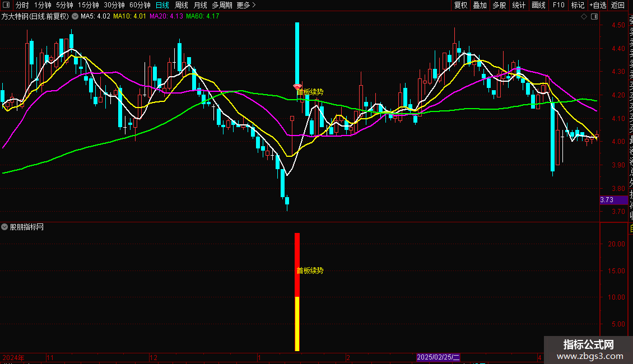Screen dimensions: 633x364
Task: Open the 多股 multi-stock view
Action: pos(499,5)
